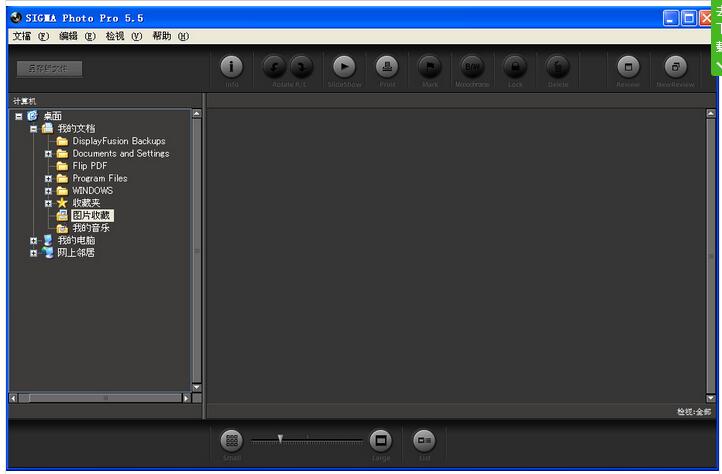This screenshot has width=722, height=474.
Task: Open the Review window icon
Action: coord(628,67)
